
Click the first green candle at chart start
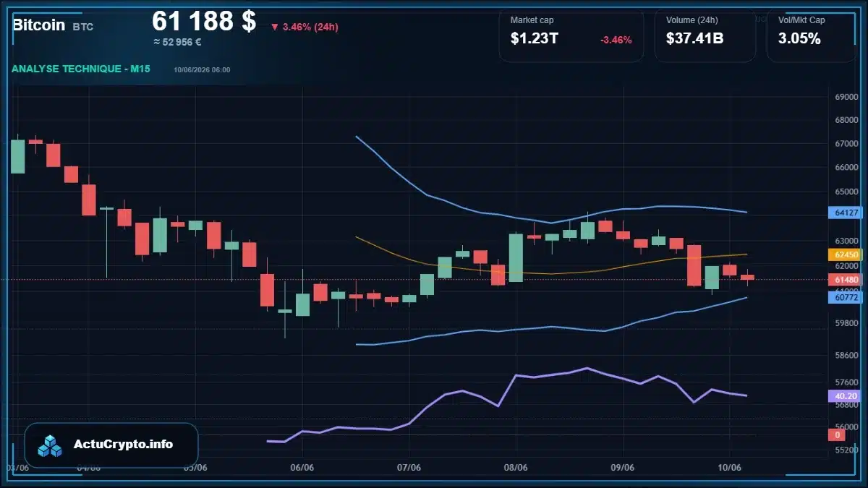17,156
